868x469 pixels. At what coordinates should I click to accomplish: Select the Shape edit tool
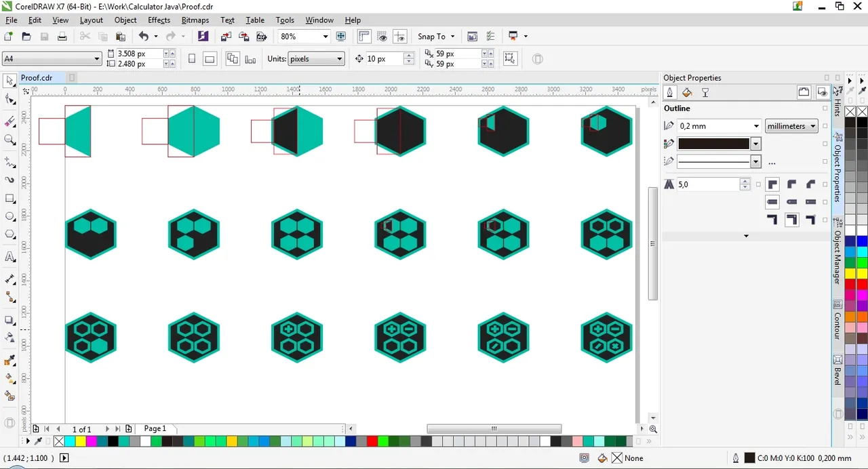[9, 100]
